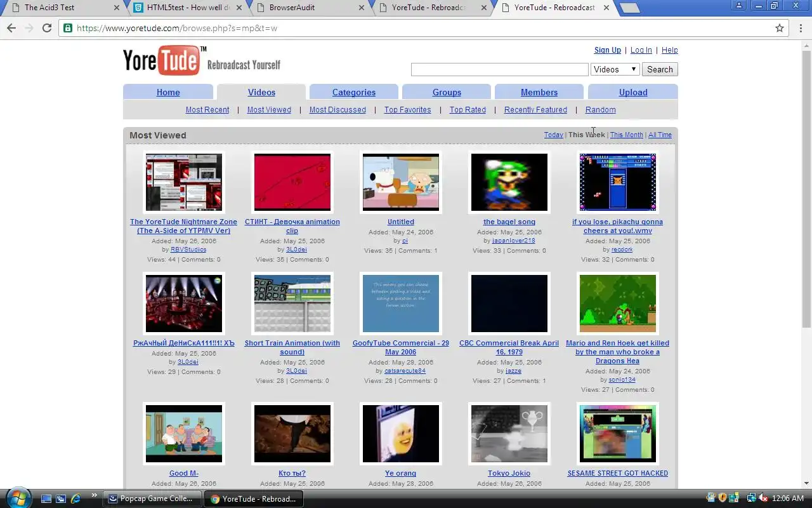Open CBC Commercial Break title link
812x508 pixels.
(509, 347)
